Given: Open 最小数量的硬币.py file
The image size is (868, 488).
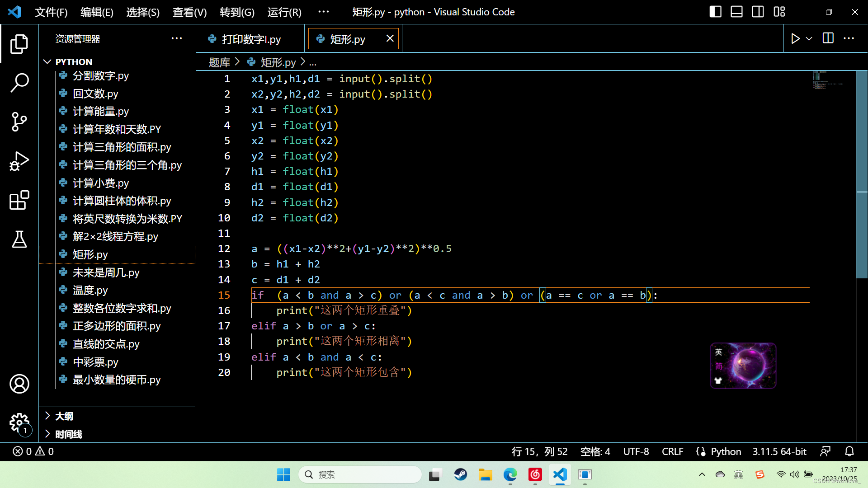Looking at the screenshot, I should [117, 380].
